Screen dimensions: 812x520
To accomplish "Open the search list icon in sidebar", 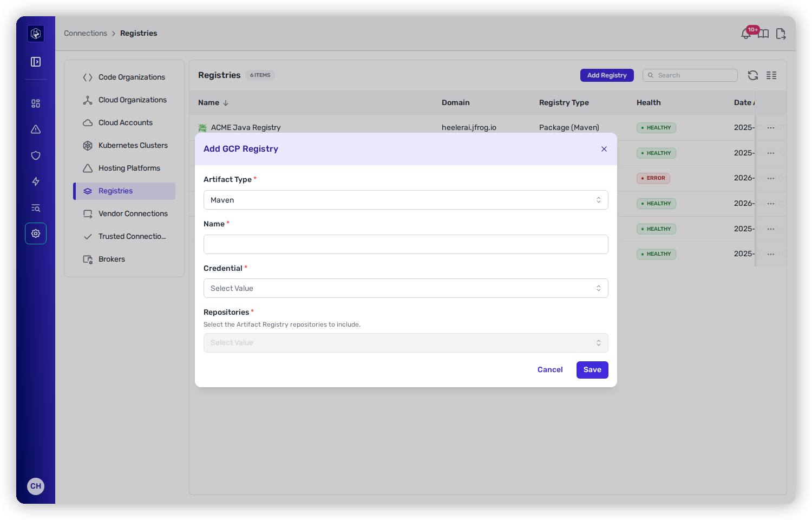I will point(36,207).
